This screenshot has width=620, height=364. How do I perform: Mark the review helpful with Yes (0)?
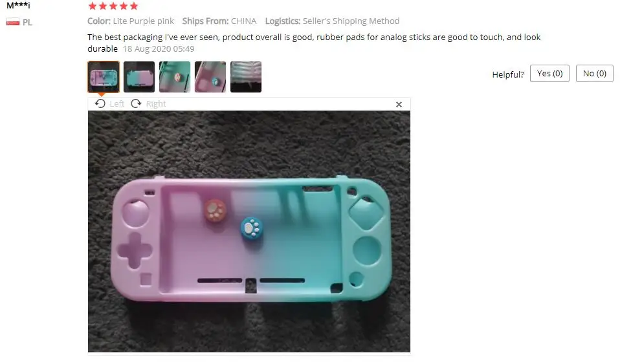click(x=549, y=74)
